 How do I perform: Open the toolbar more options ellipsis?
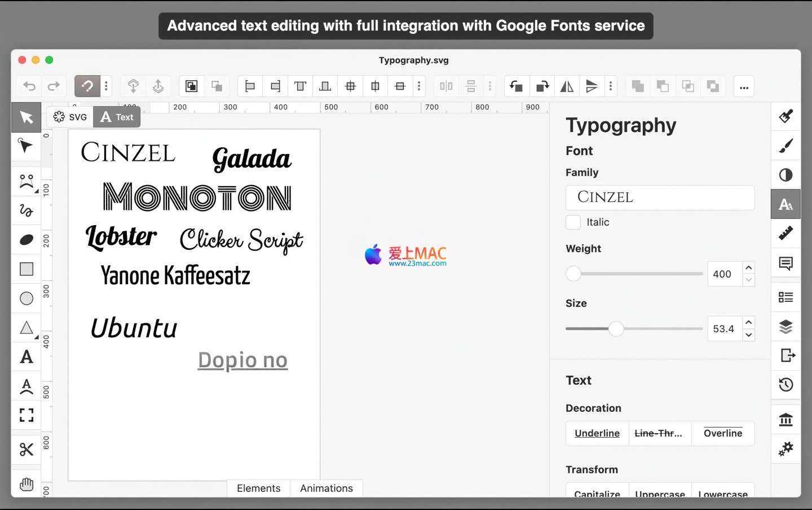744,86
